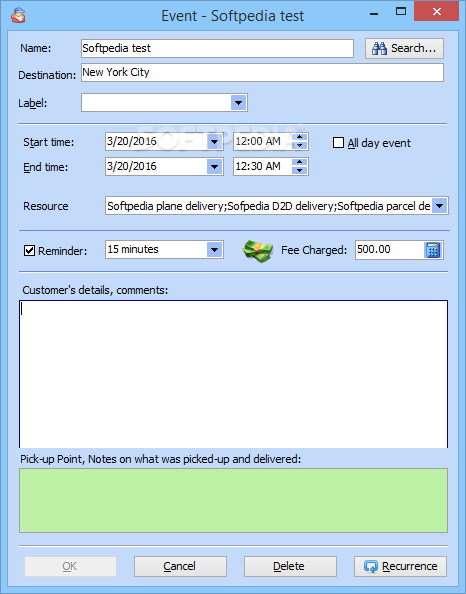
Task: Decrease the End time with the down arrow
Action: point(300,170)
